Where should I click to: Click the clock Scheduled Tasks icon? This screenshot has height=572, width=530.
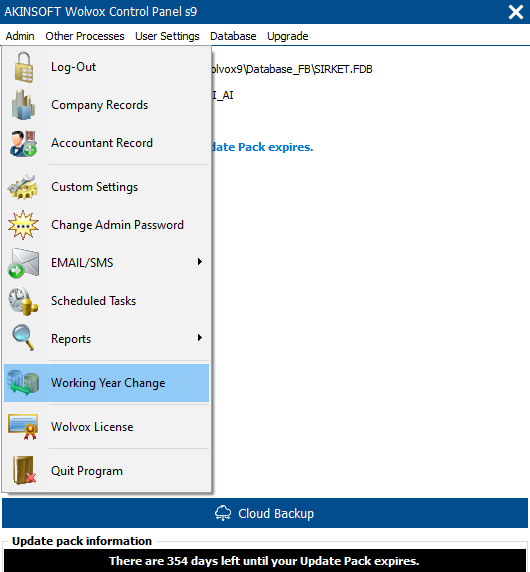click(x=23, y=301)
